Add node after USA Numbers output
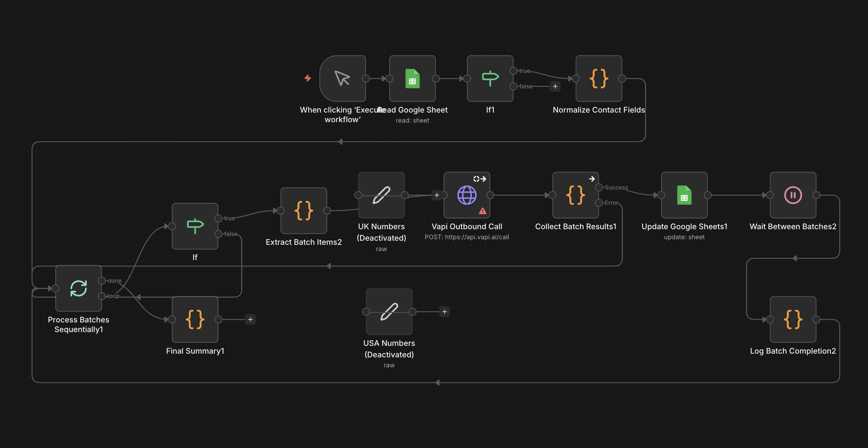 pyautogui.click(x=444, y=312)
